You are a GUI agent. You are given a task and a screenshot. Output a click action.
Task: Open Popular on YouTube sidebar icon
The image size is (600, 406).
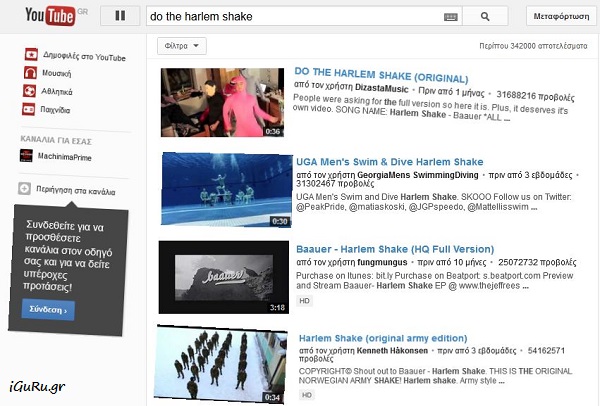[x=28, y=55]
